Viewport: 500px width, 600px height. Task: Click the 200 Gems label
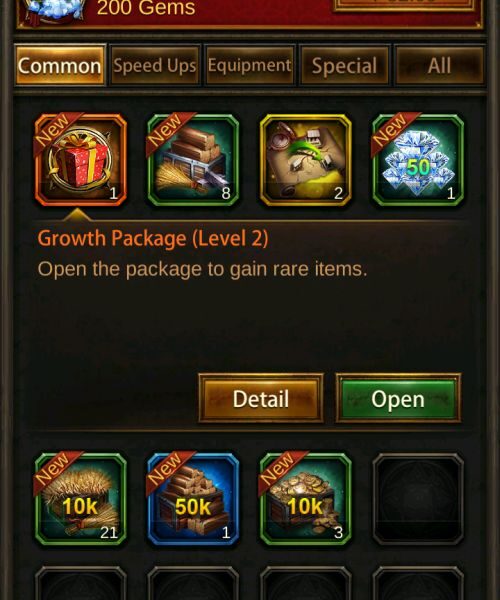point(146,8)
